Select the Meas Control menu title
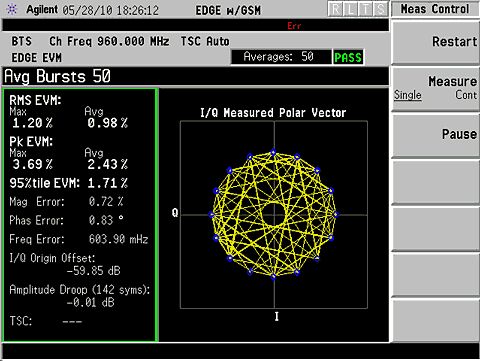 pyautogui.click(x=435, y=9)
